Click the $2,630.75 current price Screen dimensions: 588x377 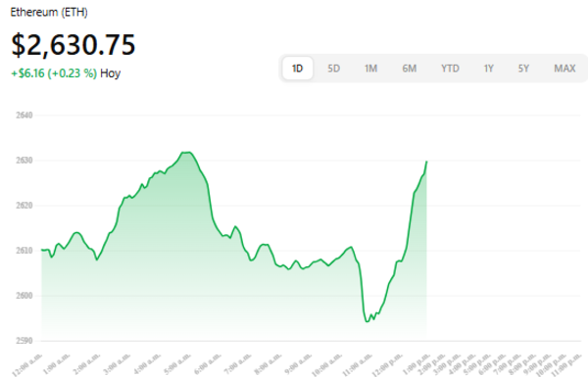click(73, 45)
